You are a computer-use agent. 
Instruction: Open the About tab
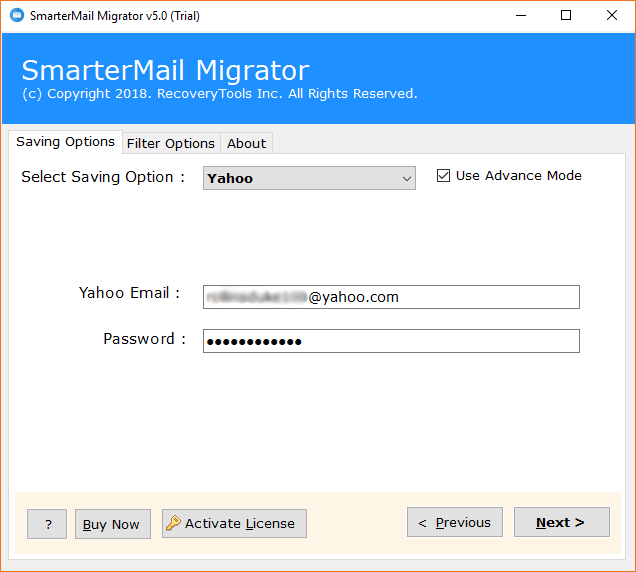coord(246,144)
